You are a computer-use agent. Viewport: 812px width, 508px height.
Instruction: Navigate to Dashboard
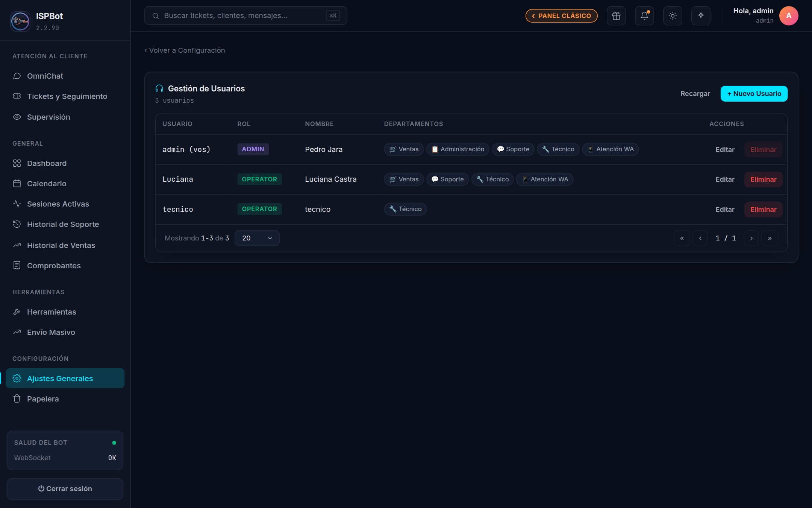pyautogui.click(x=65, y=163)
